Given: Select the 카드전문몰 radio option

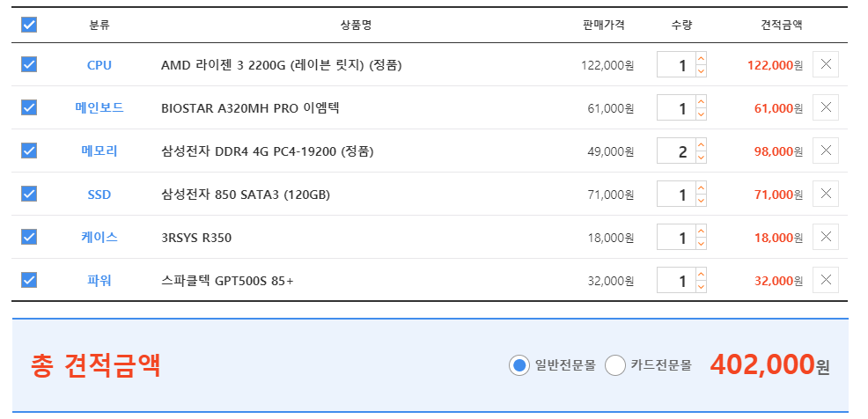Looking at the screenshot, I should pos(616,365).
